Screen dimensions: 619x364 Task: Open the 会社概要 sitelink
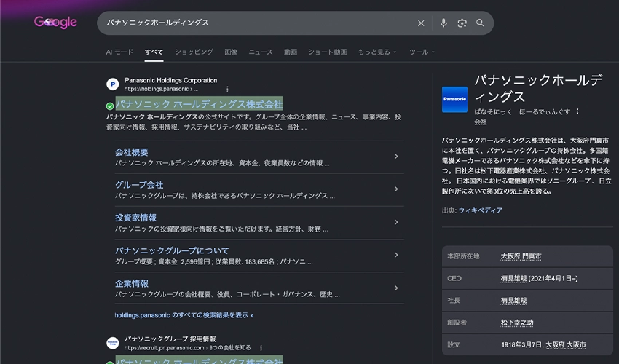(x=132, y=152)
